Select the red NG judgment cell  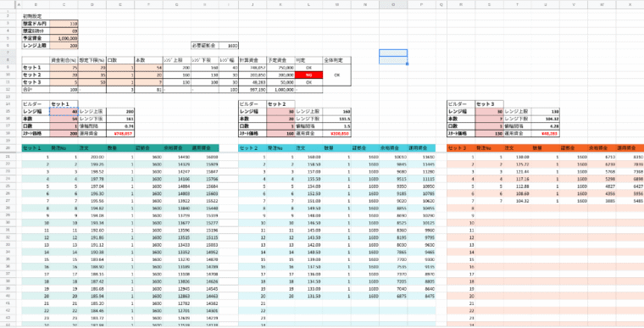pyautogui.click(x=308, y=75)
